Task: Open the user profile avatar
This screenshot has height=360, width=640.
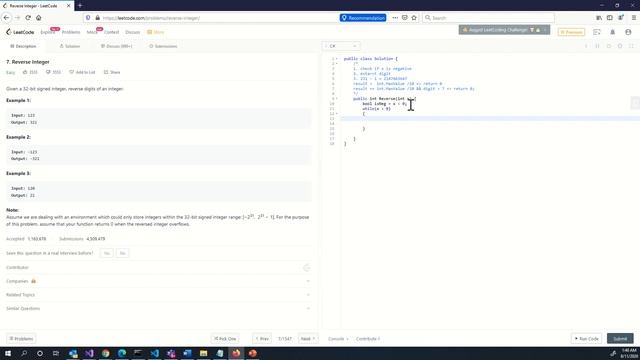Action: pyautogui.click(x=628, y=32)
